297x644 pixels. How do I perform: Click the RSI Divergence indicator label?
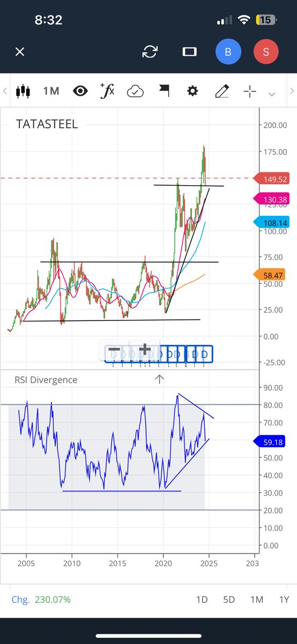click(x=46, y=380)
